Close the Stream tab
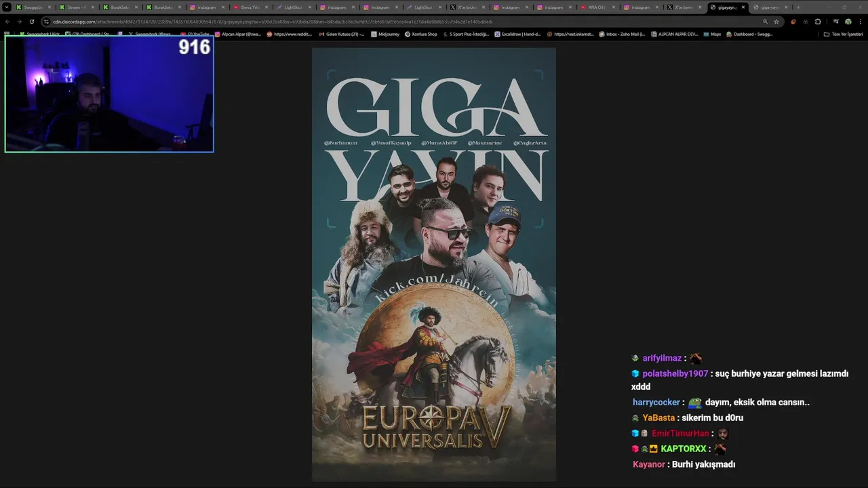The height and width of the screenshot is (488, 868). point(93,7)
